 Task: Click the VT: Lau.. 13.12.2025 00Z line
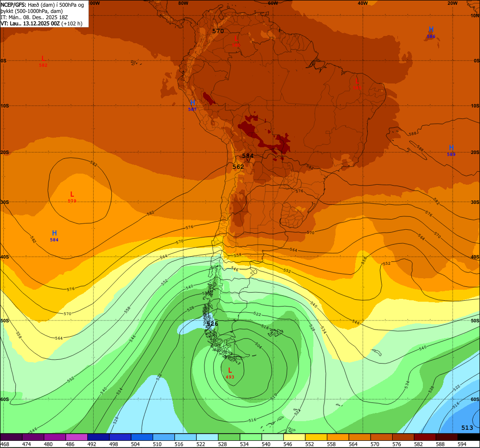coord(41,24)
